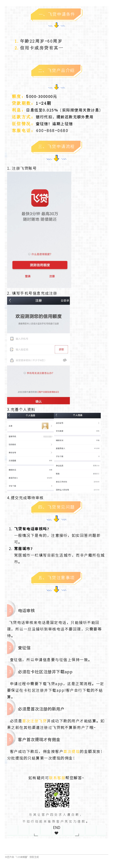This screenshot has height=868, width=113.
Task: Tap the 登录 link under the red button
Action: [28, 276]
